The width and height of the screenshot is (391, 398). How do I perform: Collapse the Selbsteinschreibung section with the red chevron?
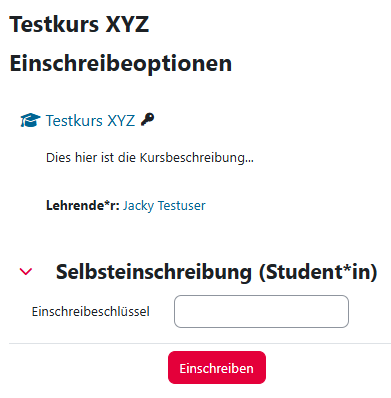(x=26, y=271)
